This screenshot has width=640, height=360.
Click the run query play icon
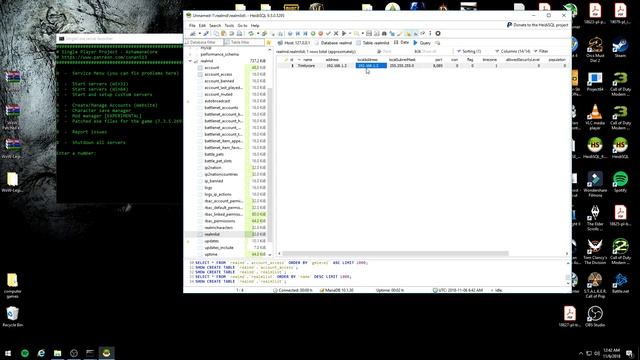(344, 33)
